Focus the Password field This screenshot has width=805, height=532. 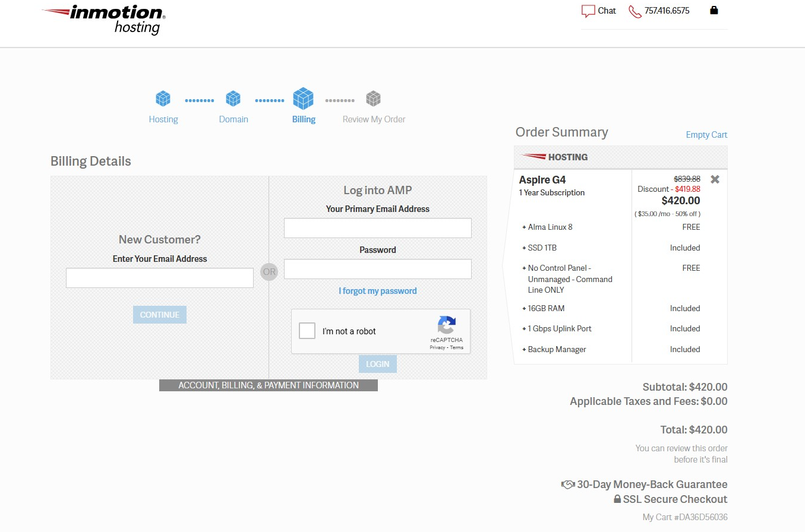(x=378, y=269)
